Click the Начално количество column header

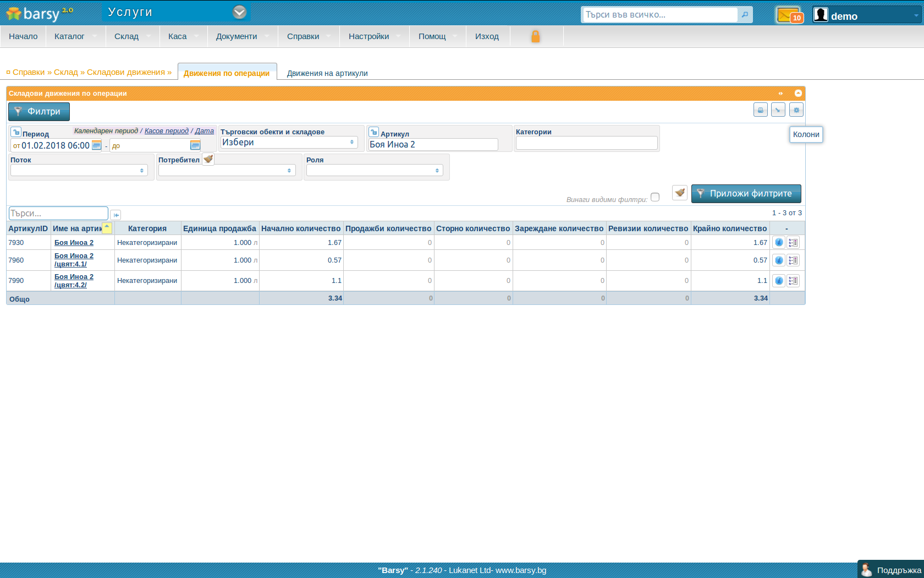point(301,228)
